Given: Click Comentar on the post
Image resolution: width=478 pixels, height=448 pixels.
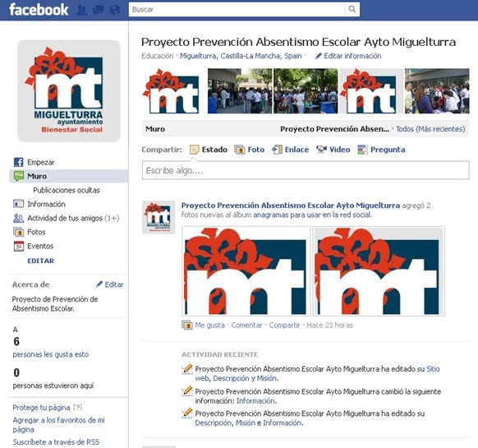Looking at the screenshot, I should click(x=246, y=326).
